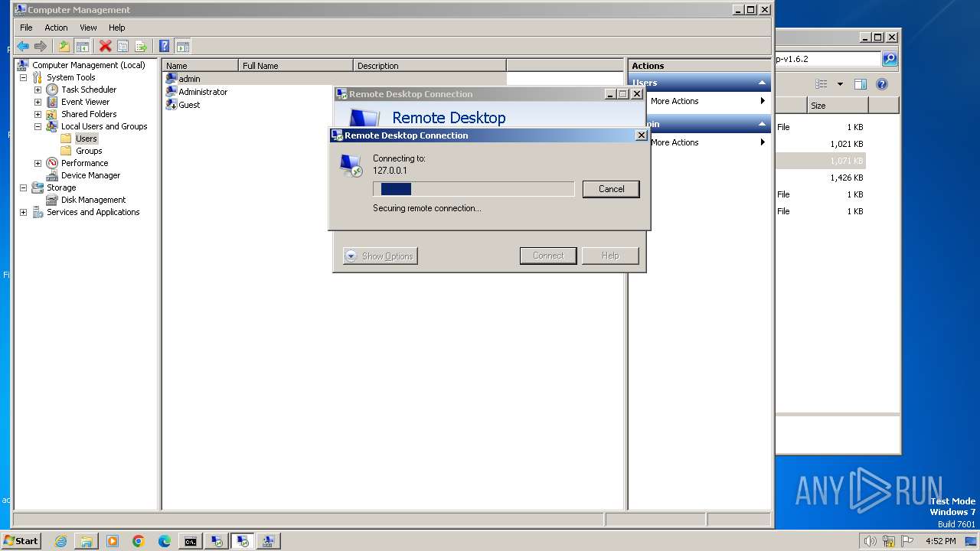
Task: Click the 4:52 PM taskbar clock
Action: coord(940,541)
